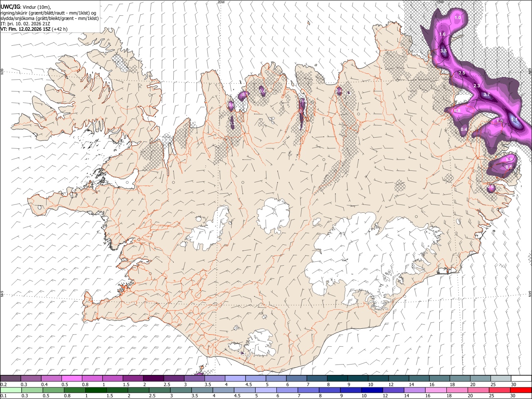Screen dimensions: 532x399
Task: Click the 1.0 precipitation value on the map
Action: pos(458,18)
